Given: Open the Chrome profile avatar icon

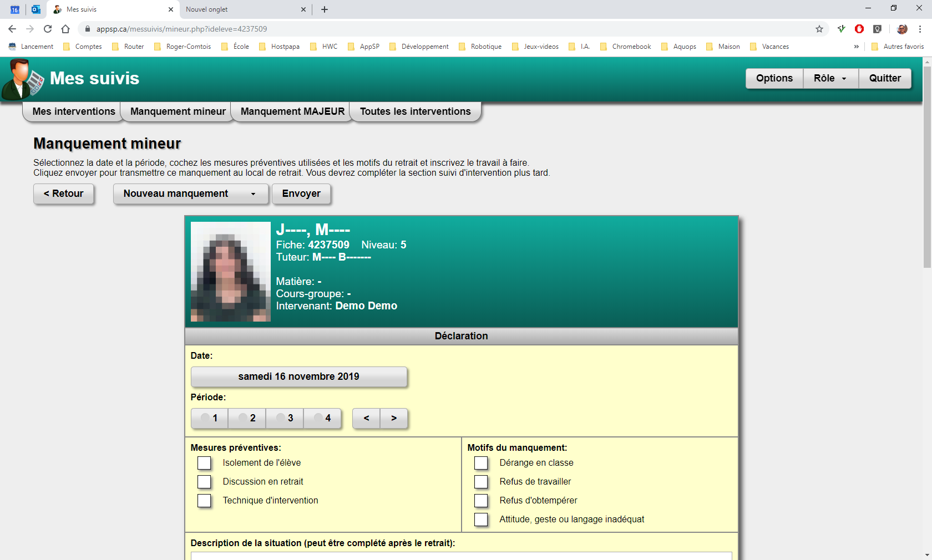Looking at the screenshot, I should 901,29.
